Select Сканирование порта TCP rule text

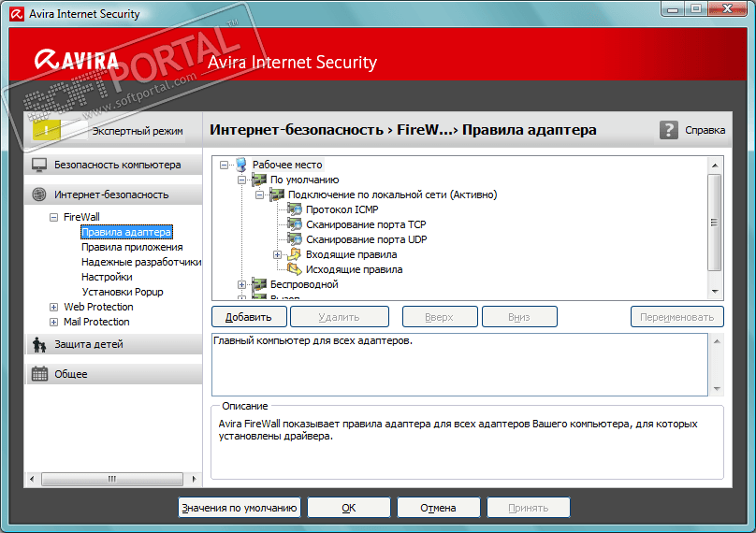366,224
